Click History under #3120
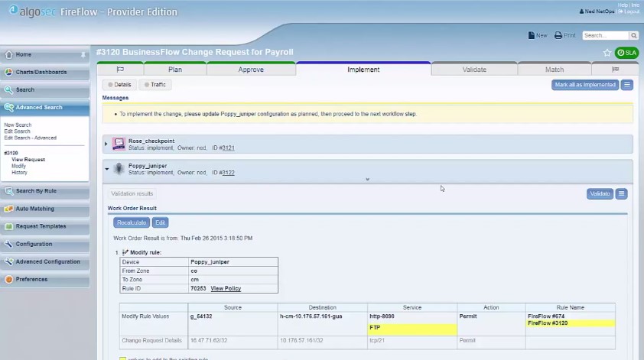This screenshot has height=360, width=644. coord(19,173)
